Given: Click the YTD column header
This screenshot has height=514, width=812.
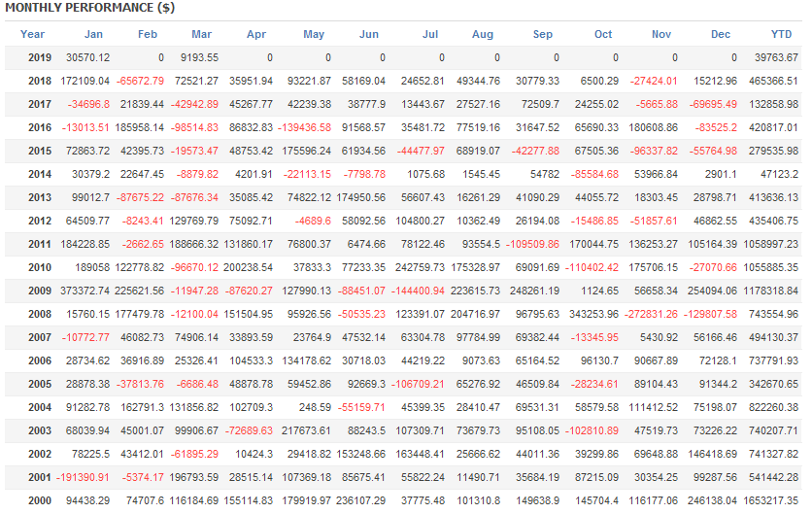Looking at the screenshot, I should [781, 35].
